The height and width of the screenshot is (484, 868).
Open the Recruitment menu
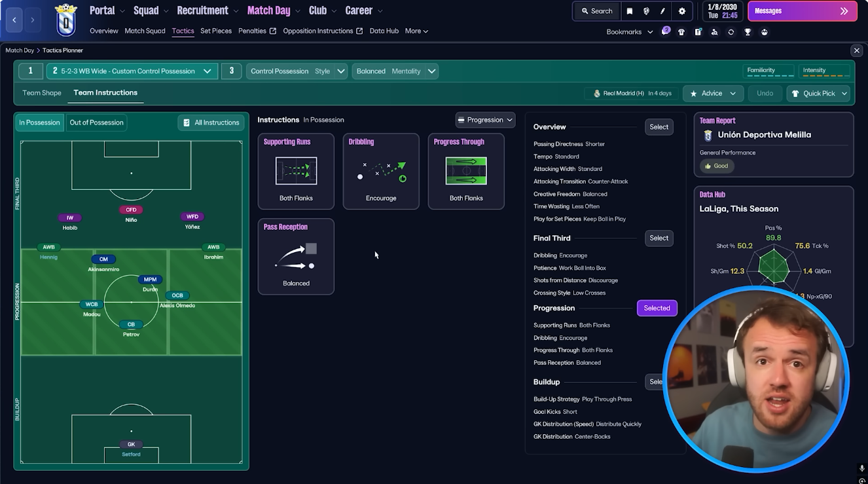[x=207, y=10]
